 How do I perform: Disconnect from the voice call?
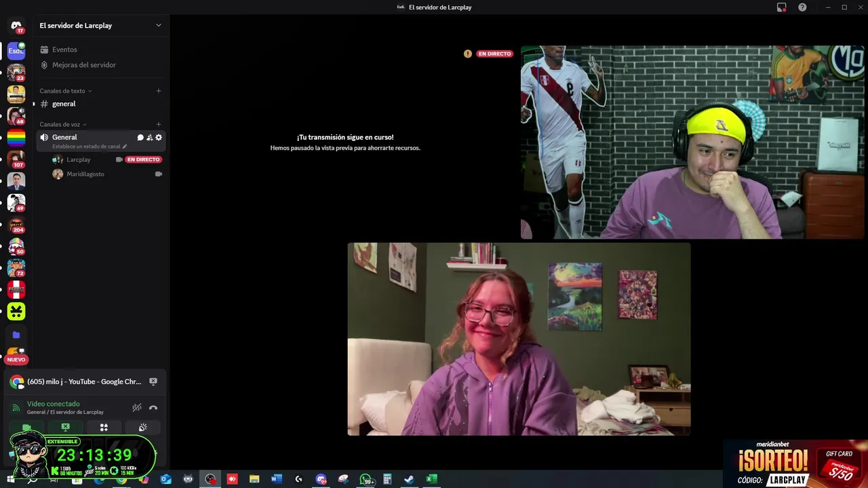(x=153, y=407)
